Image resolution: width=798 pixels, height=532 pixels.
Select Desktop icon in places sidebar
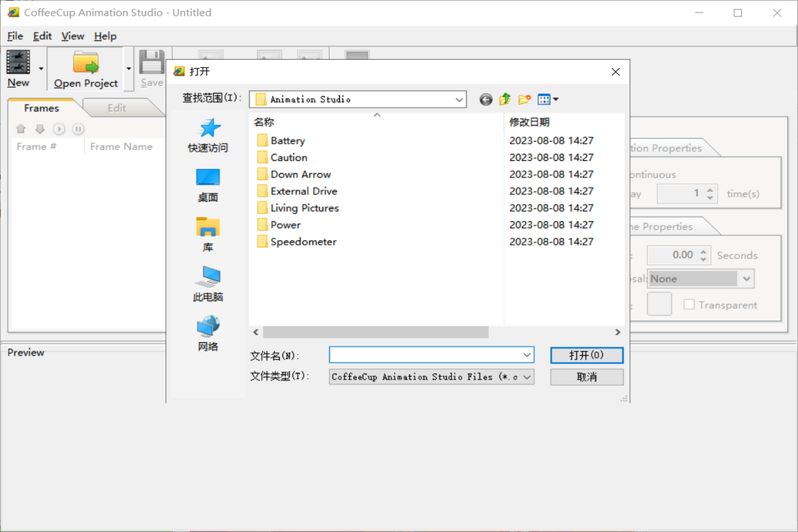[208, 178]
